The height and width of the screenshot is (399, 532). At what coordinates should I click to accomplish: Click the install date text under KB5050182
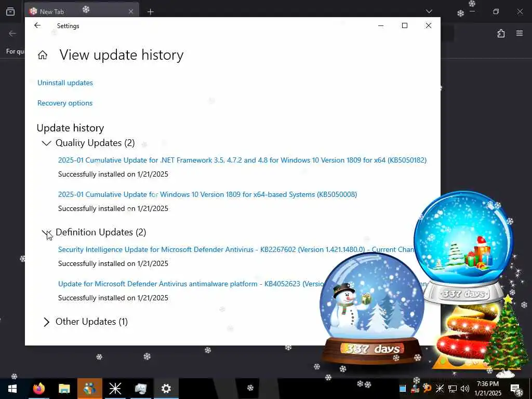coord(113,174)
